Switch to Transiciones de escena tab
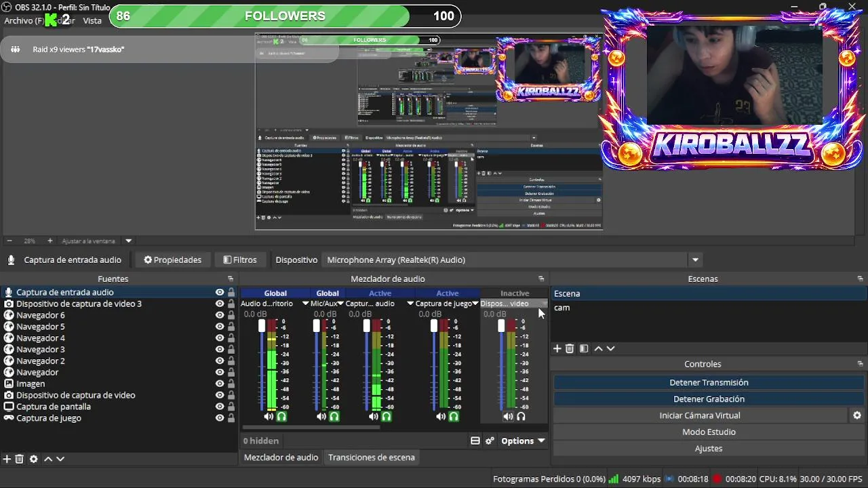The image size is (868, 488). pos(371,457)
